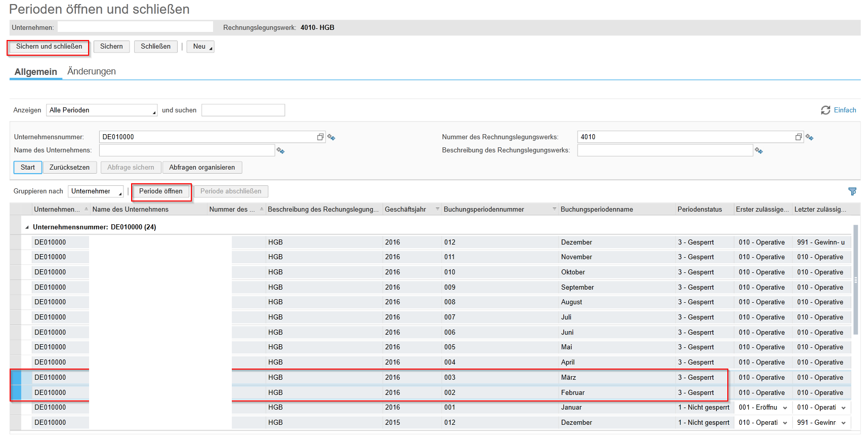Viewport: 868px width, 443px height.
Task: Toggle row selector for period 004 April
Action: (16, 362)
